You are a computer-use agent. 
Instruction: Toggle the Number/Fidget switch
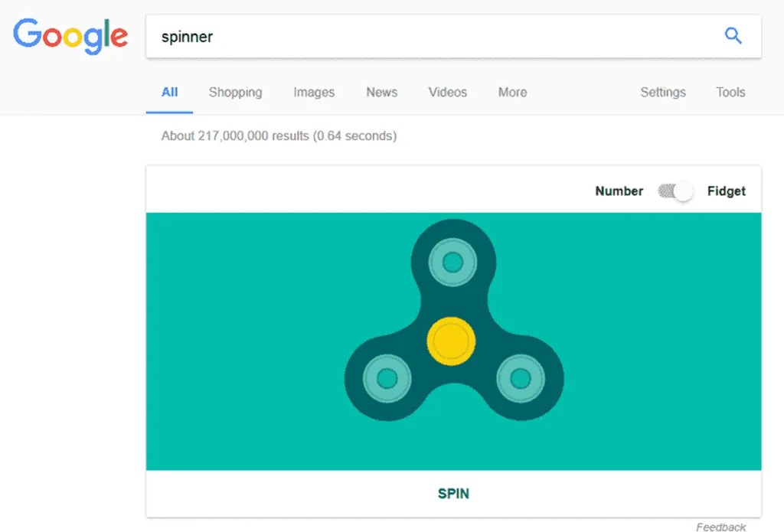(x=675, y=191)
